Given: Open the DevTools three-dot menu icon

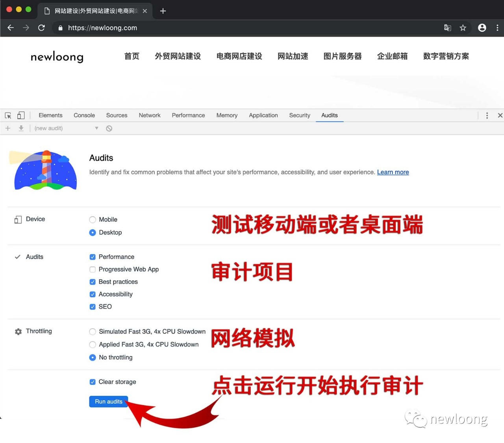Looking at the screenshot, I should tap(487, 115).
